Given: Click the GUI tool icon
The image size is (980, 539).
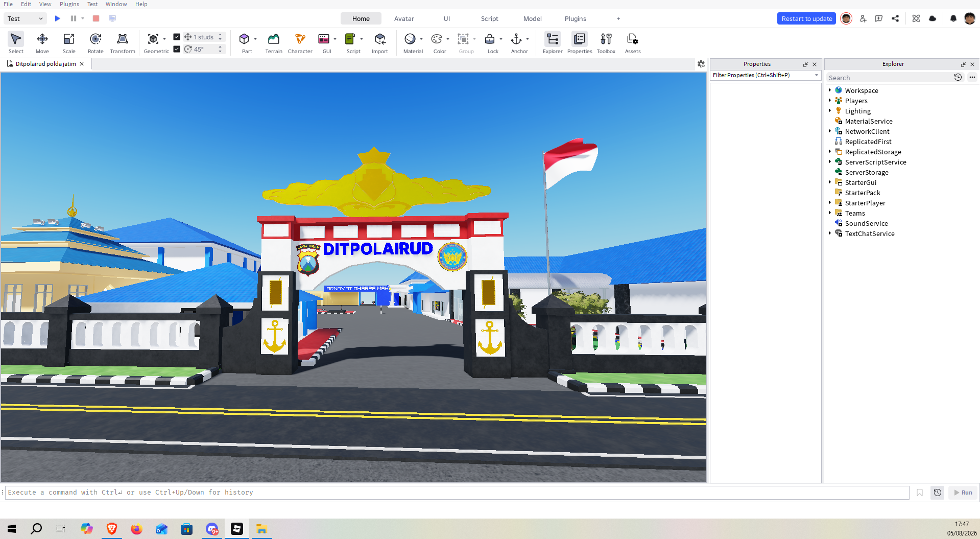Looking at the screenshot, I should tap(324, 39).
